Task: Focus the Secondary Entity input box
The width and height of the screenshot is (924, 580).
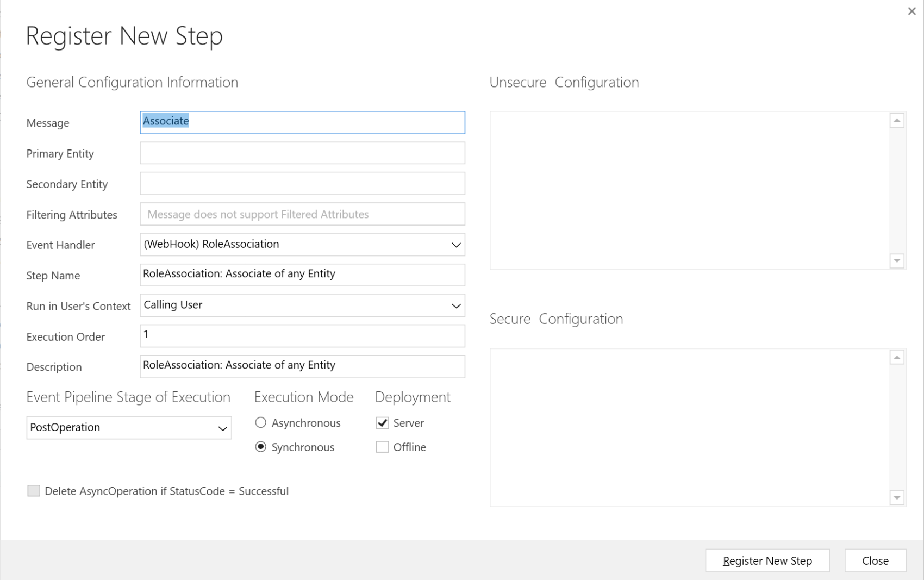Action: click(302, 183)
